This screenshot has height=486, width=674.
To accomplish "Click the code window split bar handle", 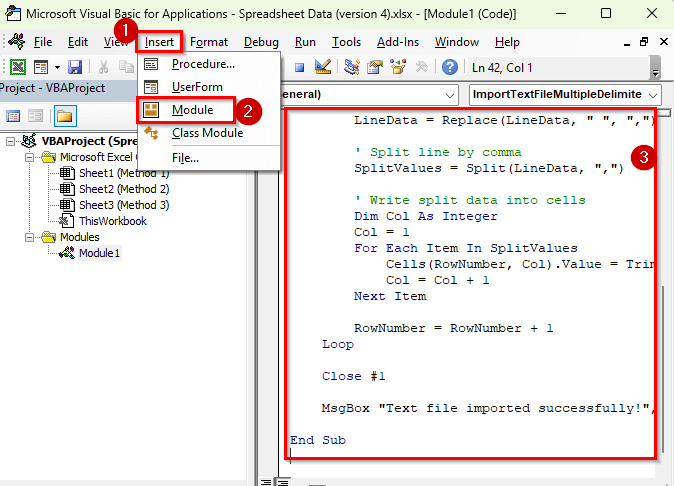I will [x=664, y=113].
